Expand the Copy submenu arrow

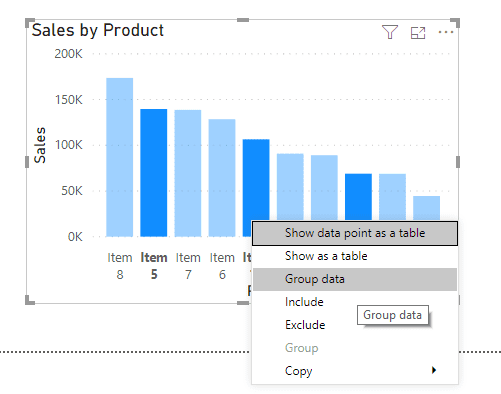434,370
